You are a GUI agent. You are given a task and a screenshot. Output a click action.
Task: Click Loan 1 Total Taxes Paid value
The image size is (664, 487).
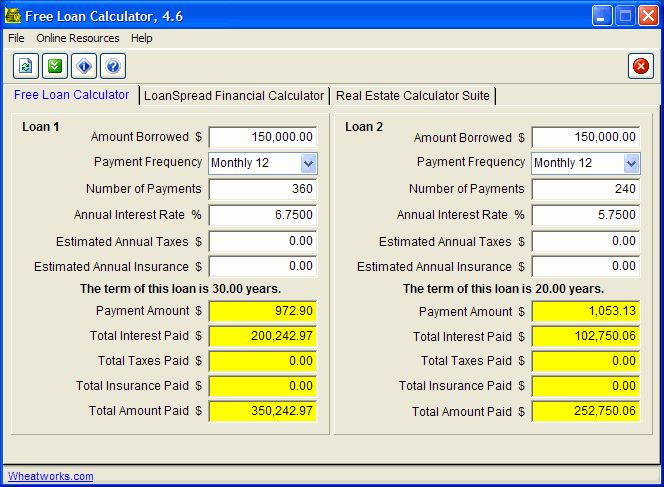[263, 361]
